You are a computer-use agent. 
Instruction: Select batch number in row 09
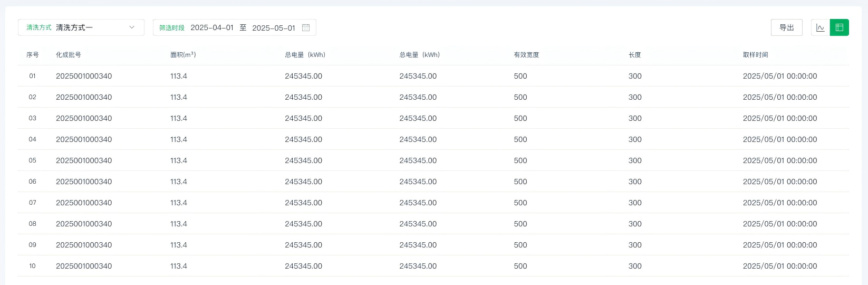tap(84, 245)
